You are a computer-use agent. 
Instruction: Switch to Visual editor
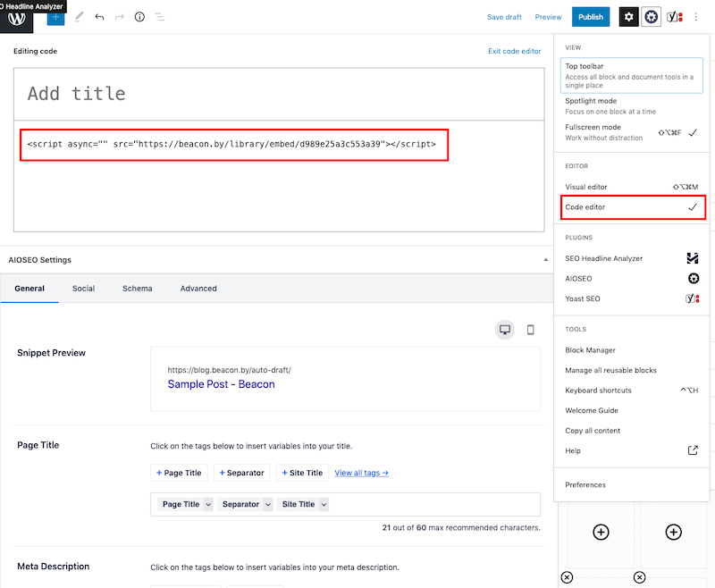coord(632,187)
